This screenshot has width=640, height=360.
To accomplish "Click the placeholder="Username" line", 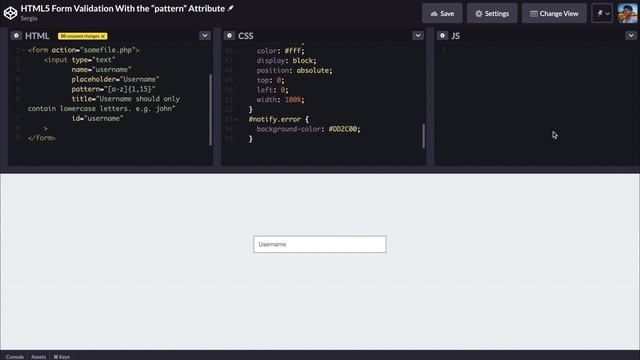I will tap(116, 79).
